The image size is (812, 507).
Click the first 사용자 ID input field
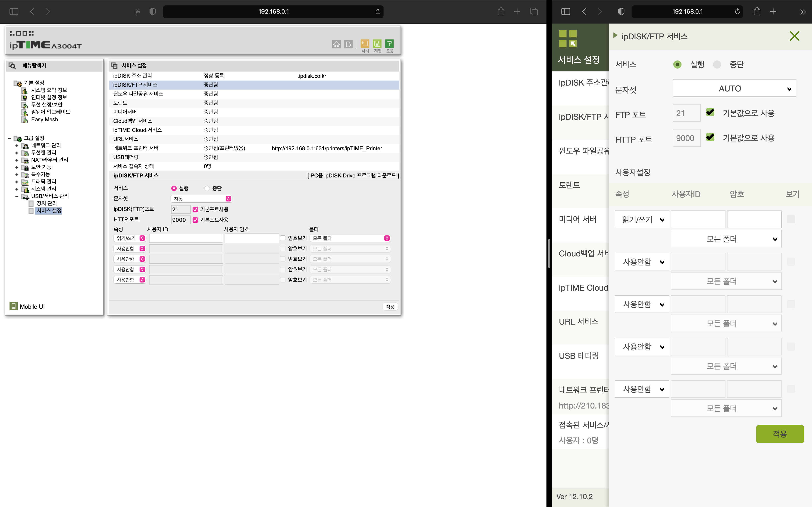[x=186, y=238]
